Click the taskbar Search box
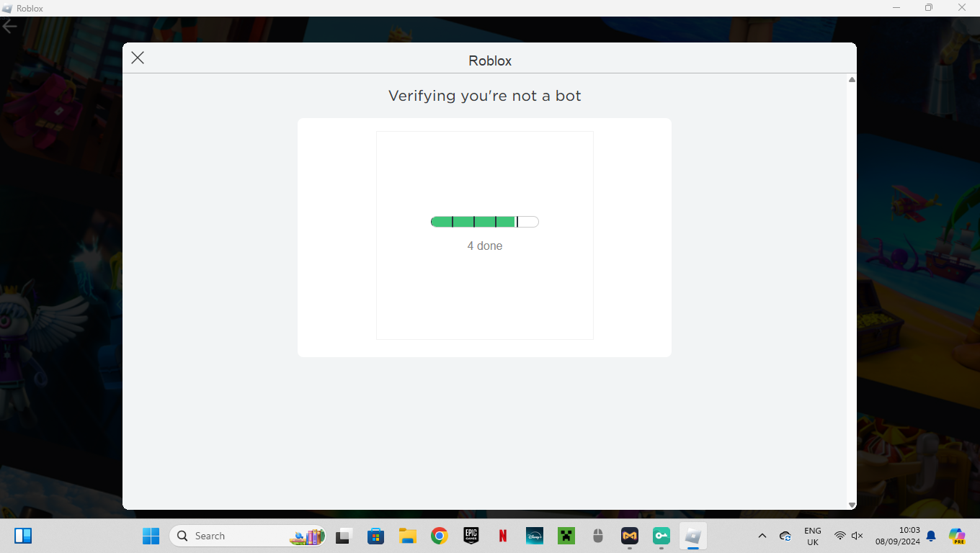 (x=247, y=536)
